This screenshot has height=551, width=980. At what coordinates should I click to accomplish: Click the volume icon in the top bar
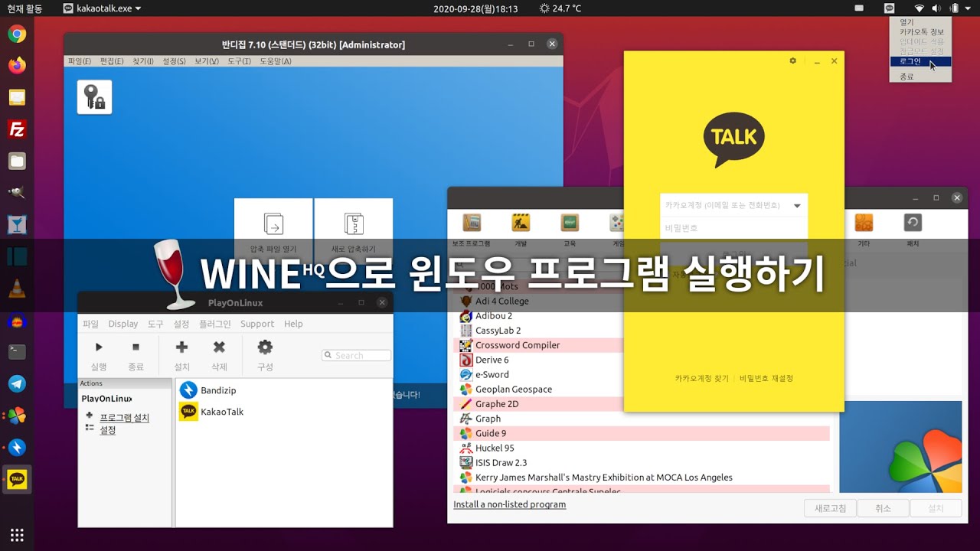tap(936, 8)
